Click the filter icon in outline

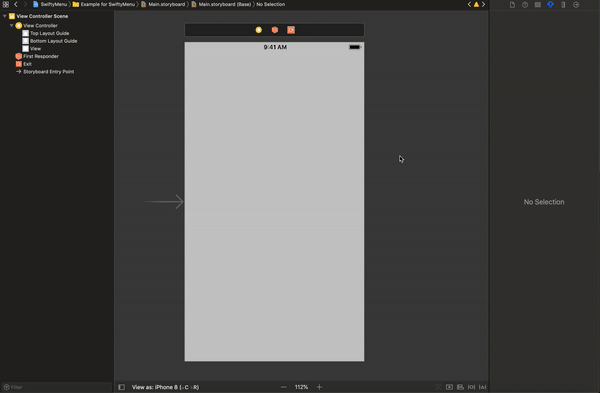(7, 387)
